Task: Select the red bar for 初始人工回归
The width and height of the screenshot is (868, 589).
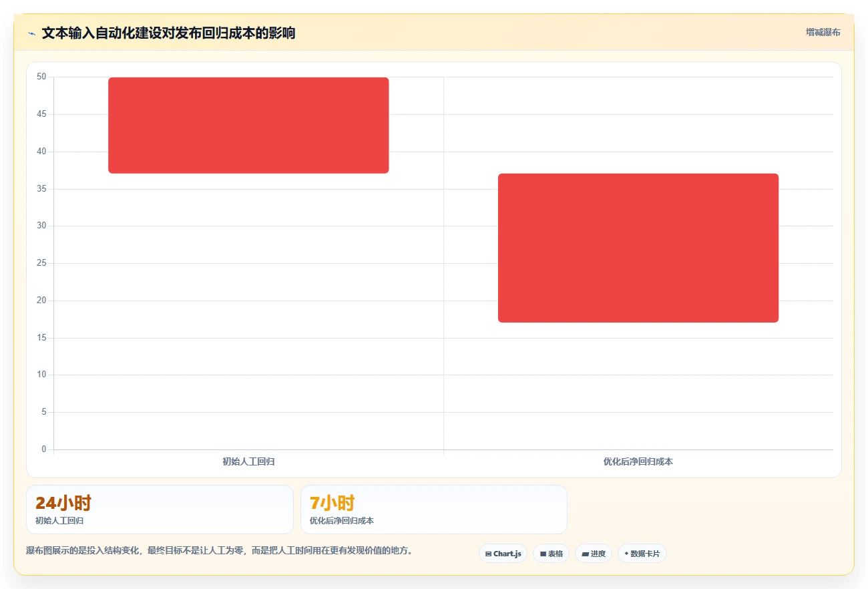Action: [248, 126]
